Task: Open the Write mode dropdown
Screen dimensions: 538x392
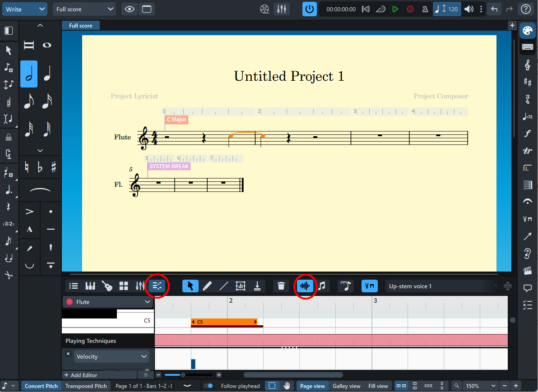Action: click(x=25, y=9)
